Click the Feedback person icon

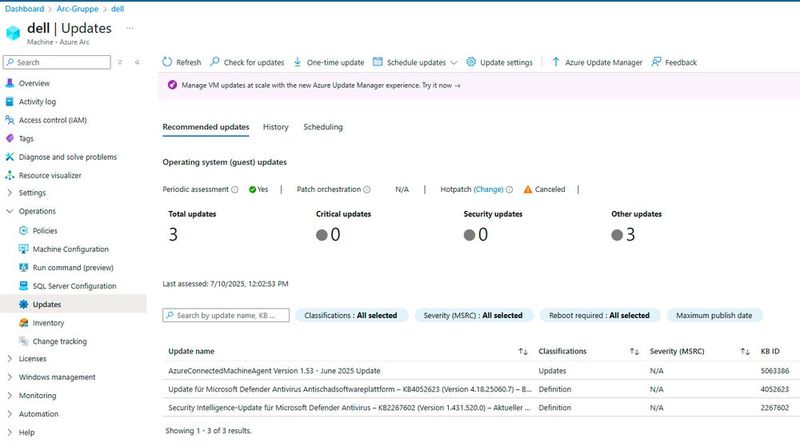pyautogui.click(x=656, y=62)
